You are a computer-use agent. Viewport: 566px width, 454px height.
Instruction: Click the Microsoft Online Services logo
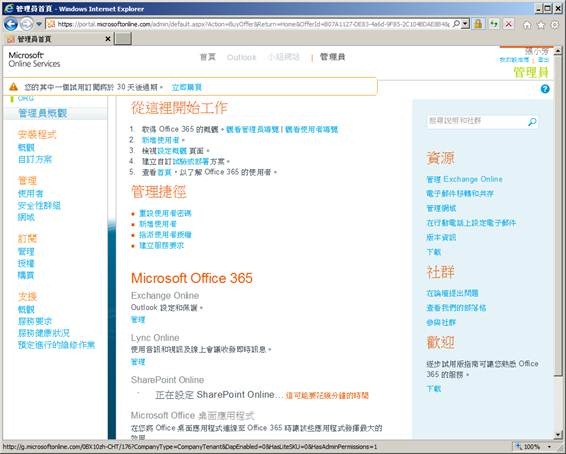(x=34, y=60)
